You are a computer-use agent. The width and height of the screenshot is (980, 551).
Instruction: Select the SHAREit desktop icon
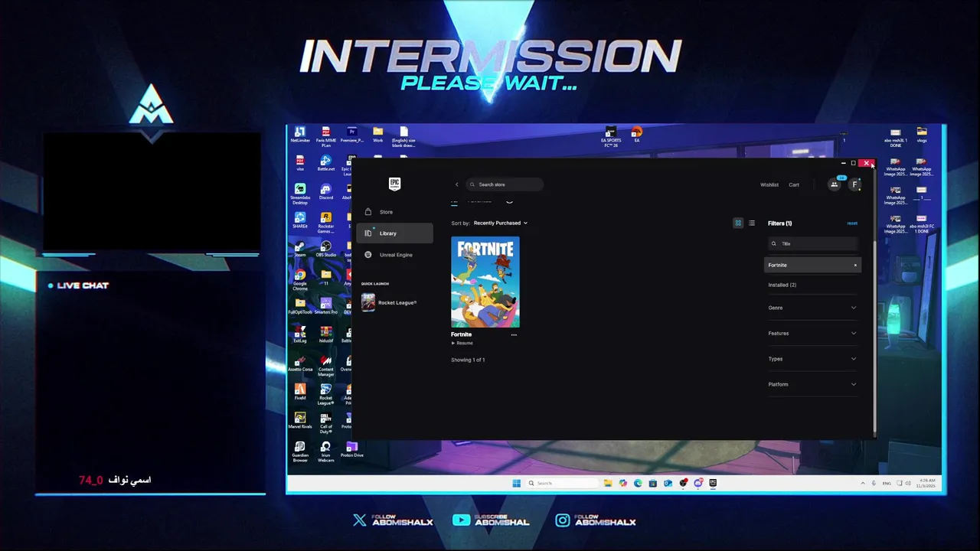point(300,220)
